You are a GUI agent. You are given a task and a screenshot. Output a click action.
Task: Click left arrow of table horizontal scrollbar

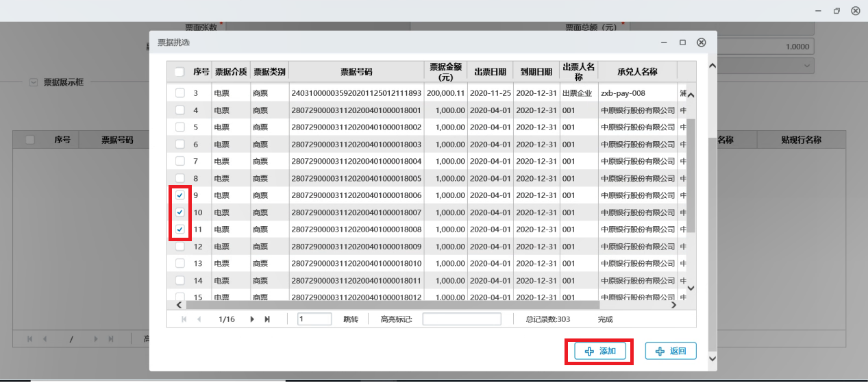[179, 305]
